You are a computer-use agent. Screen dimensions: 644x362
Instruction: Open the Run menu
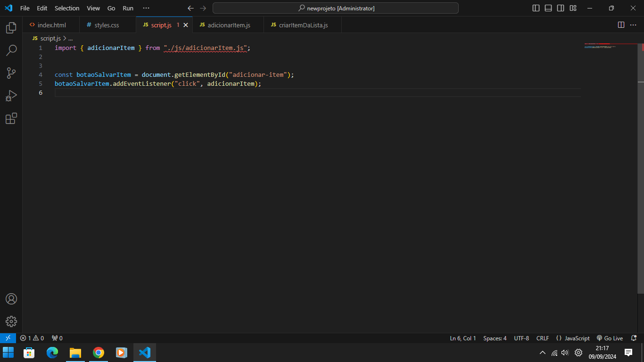click(128, 8)
